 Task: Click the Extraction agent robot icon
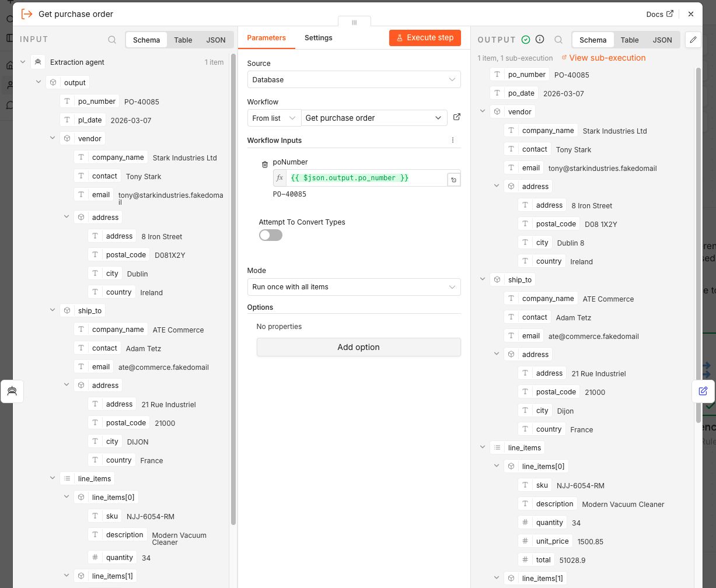[x=38, y=62]
